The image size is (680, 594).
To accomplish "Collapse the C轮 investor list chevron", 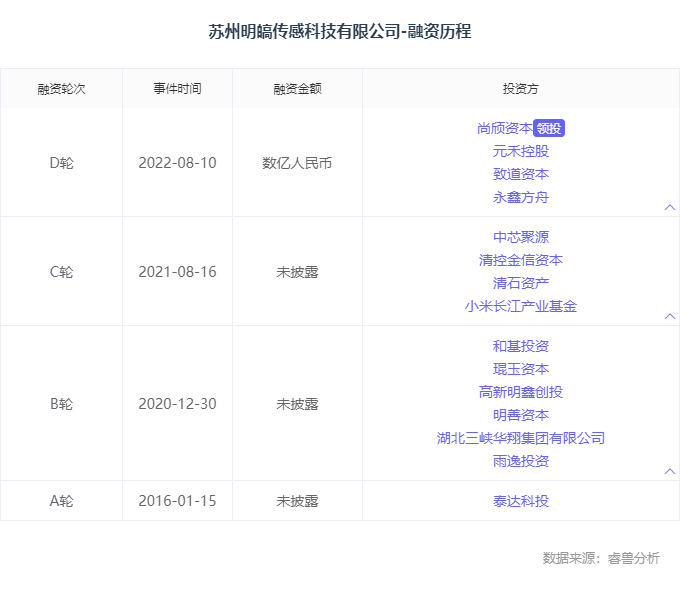I will pyautogui.click(x=670, y=316).
